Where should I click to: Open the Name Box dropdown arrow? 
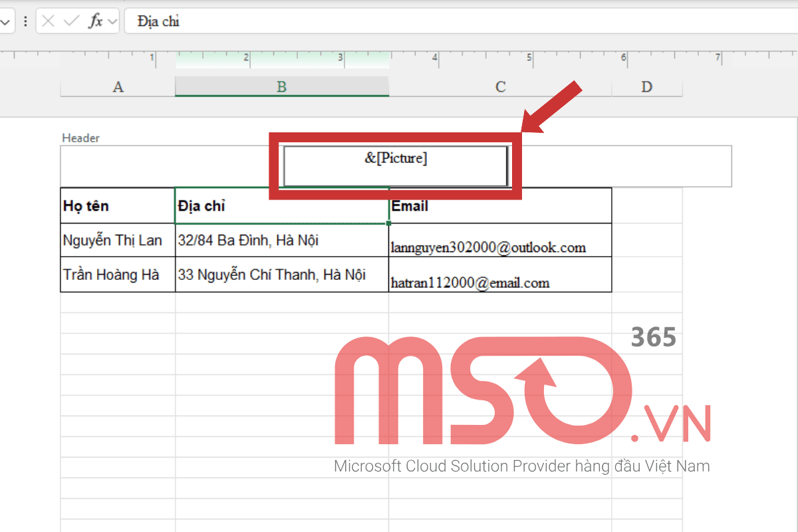coord(5,21)
